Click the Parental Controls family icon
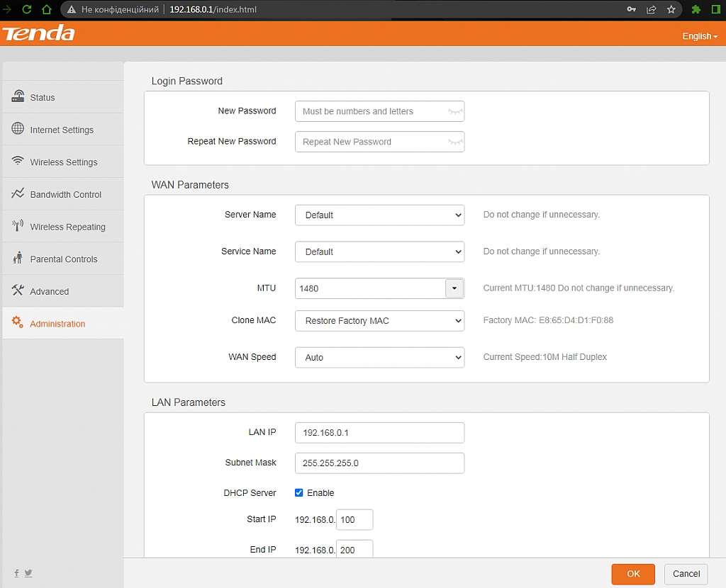The height and width of the screenshot is (588, 726). [18, 258]
